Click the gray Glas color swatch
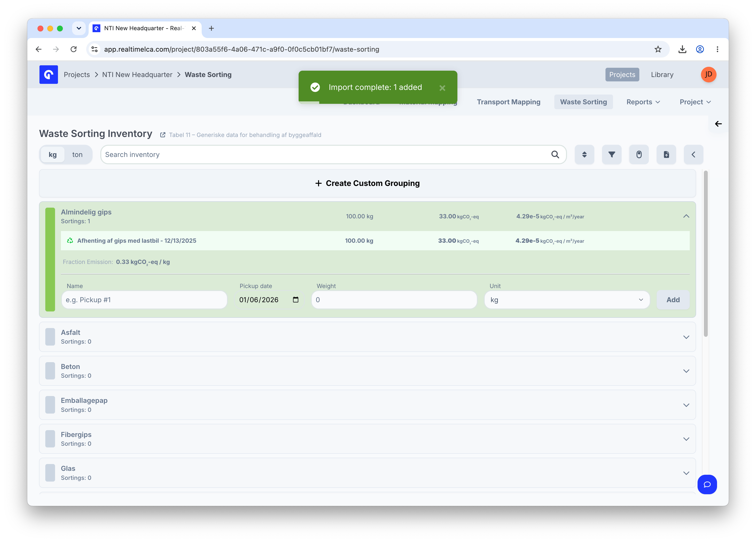This screenshot has width=756, height=542. 50,473
